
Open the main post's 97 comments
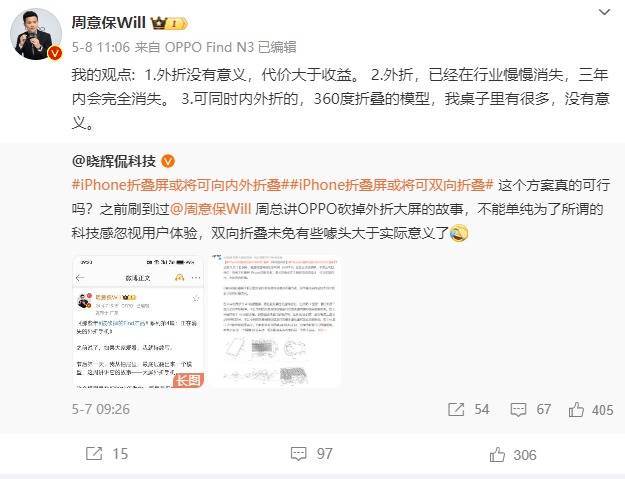pyautogui.click(x=311, y=453)
